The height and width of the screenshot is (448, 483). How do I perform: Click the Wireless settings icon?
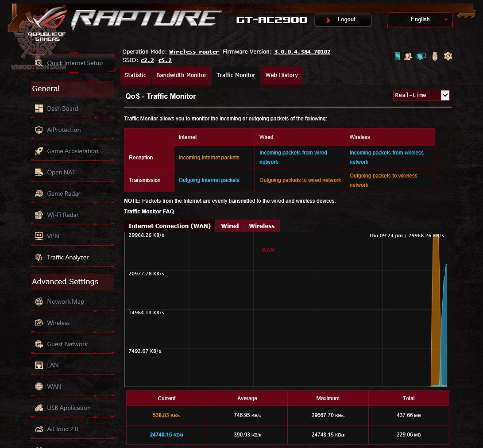(39, 323)
